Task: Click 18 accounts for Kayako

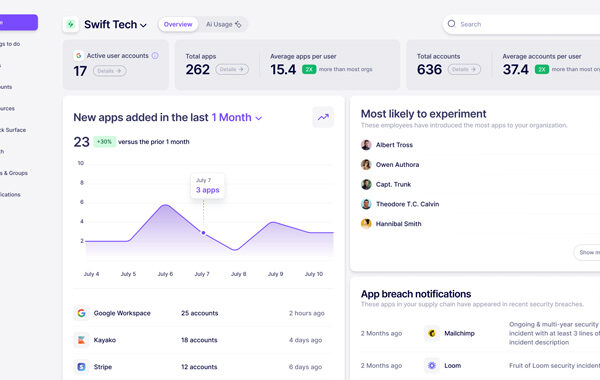Action: [x=199, y=340]
